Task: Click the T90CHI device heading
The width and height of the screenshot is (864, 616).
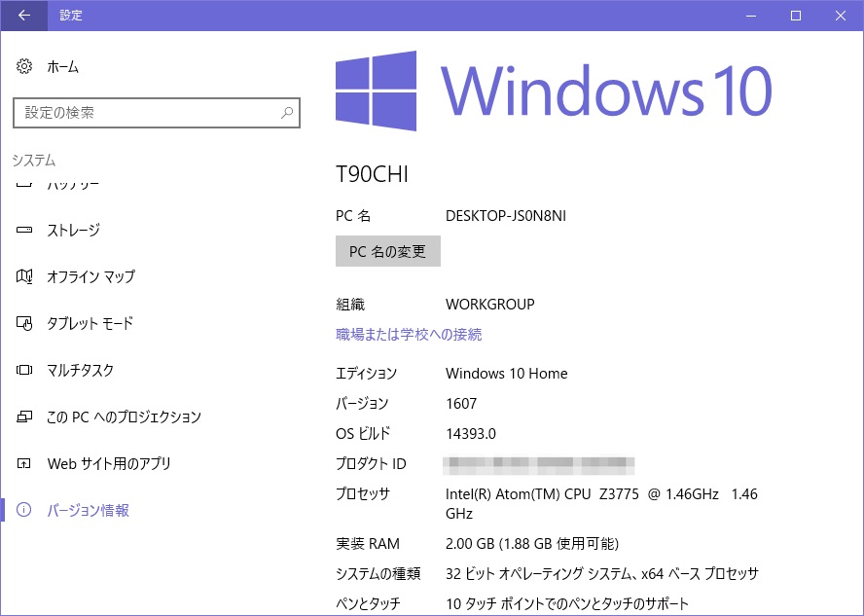Action: coord(372,174)
